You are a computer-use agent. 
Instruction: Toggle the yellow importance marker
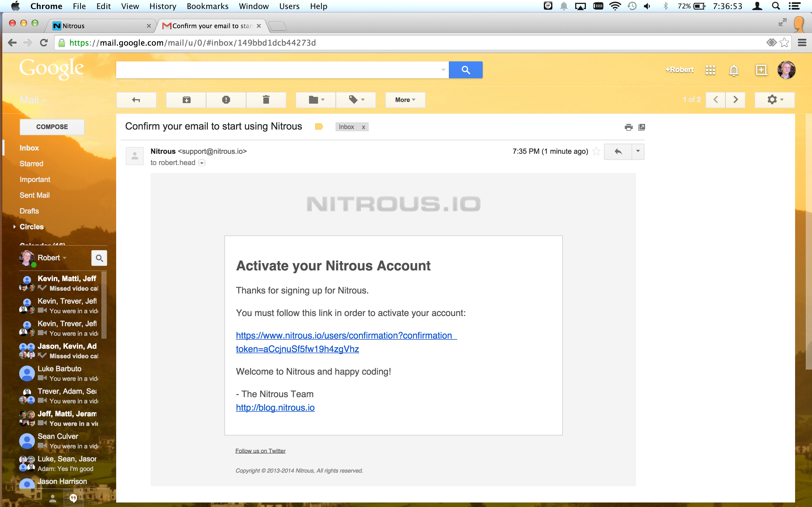coord(319,126)
